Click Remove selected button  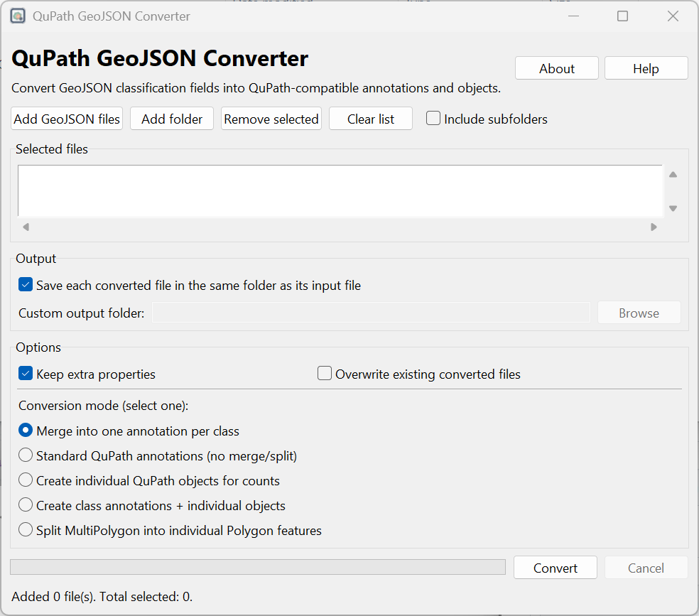pos(271,119)
